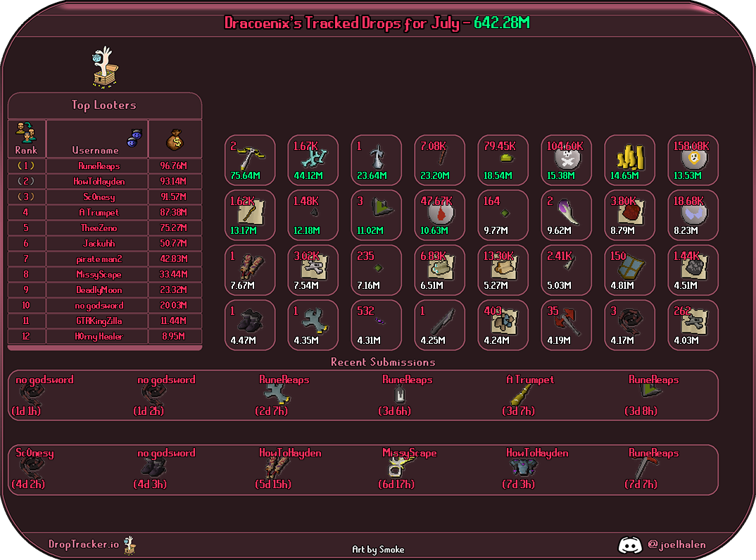The width and height of the screenshot is (756, 560).
Task: Click the red noted item worth 8.79M
Action: pyautogui.click(x=630, y=215)
